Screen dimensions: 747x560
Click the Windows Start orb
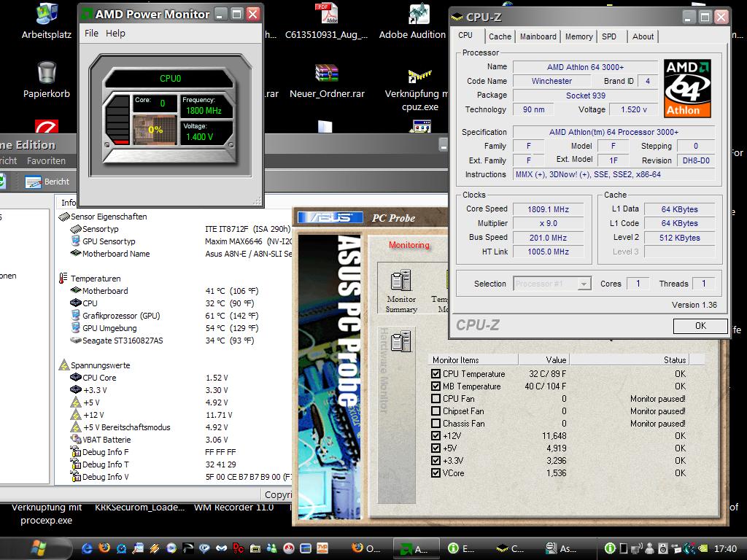pos(39,548)
